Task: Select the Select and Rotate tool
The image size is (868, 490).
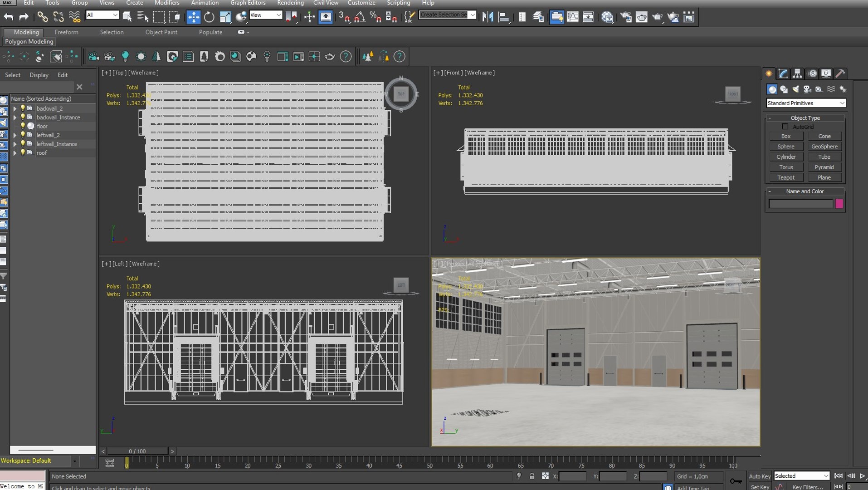Action: [209, 17]
